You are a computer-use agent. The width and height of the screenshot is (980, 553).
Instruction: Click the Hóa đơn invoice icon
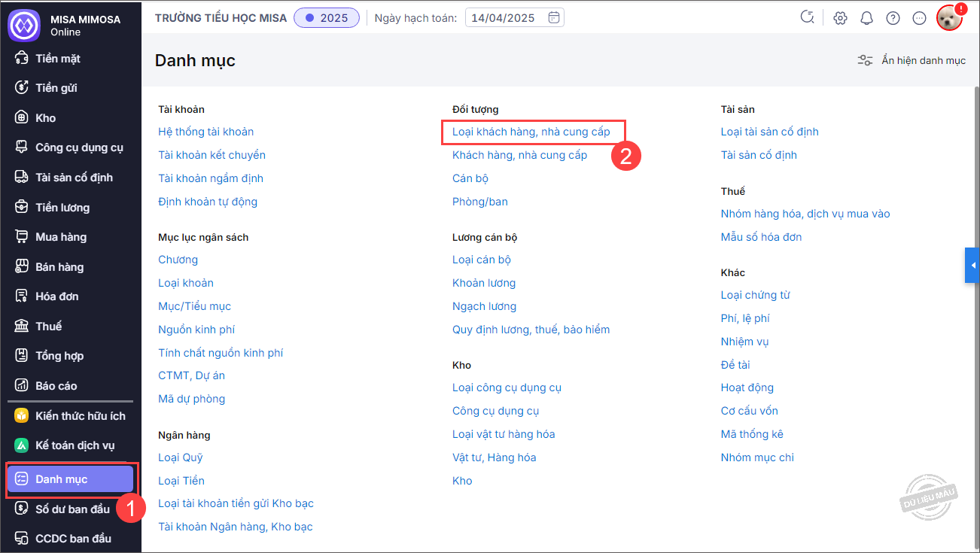22,296
